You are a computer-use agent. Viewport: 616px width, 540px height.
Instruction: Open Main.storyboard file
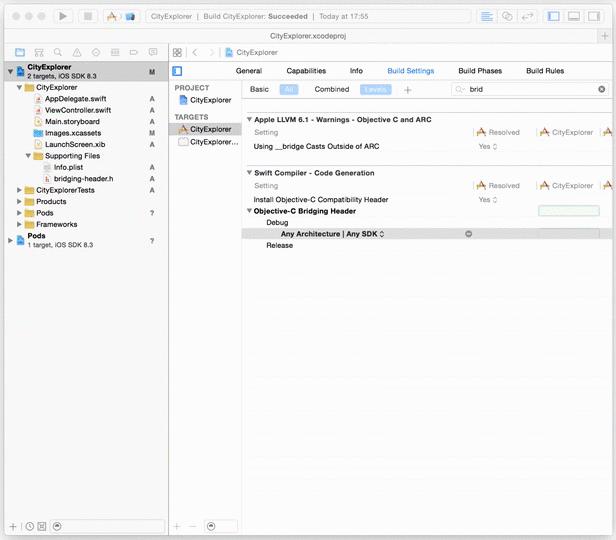point(72,122)
